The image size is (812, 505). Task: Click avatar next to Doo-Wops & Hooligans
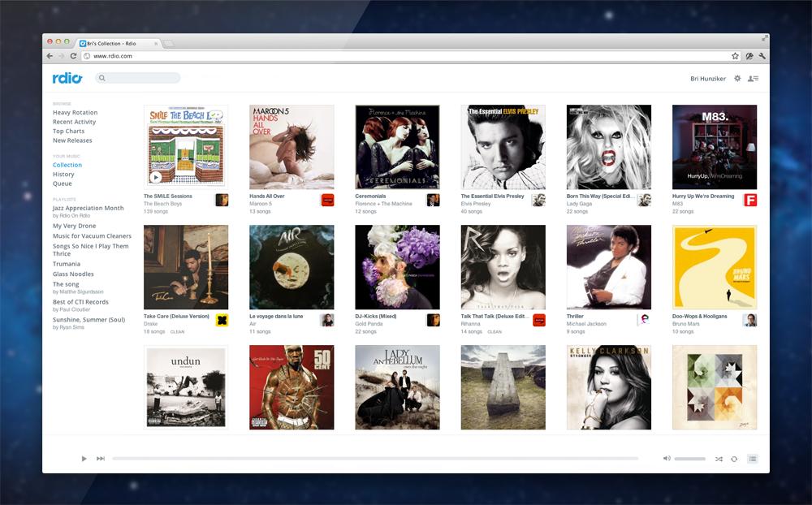749,320
